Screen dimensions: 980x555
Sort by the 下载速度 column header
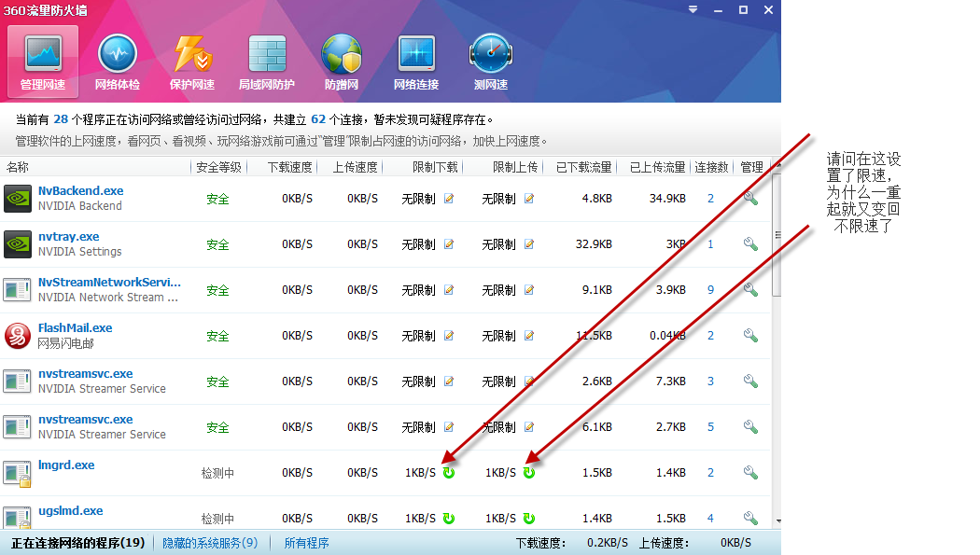[290, 167]
